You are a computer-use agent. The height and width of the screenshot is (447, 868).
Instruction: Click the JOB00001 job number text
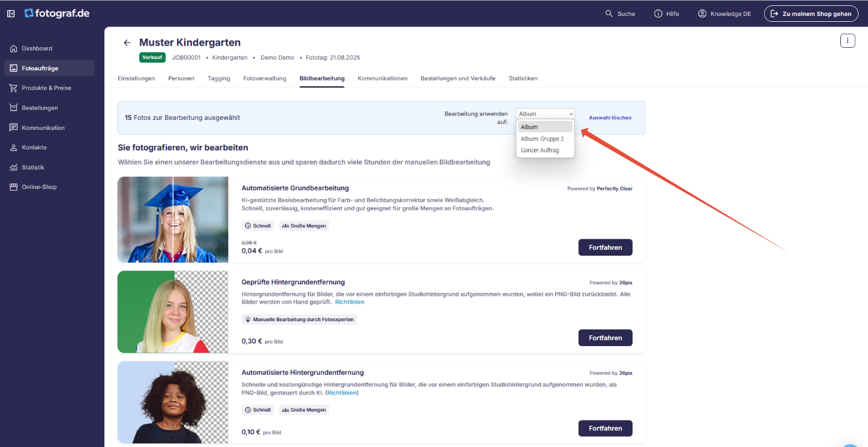(186, 58)
